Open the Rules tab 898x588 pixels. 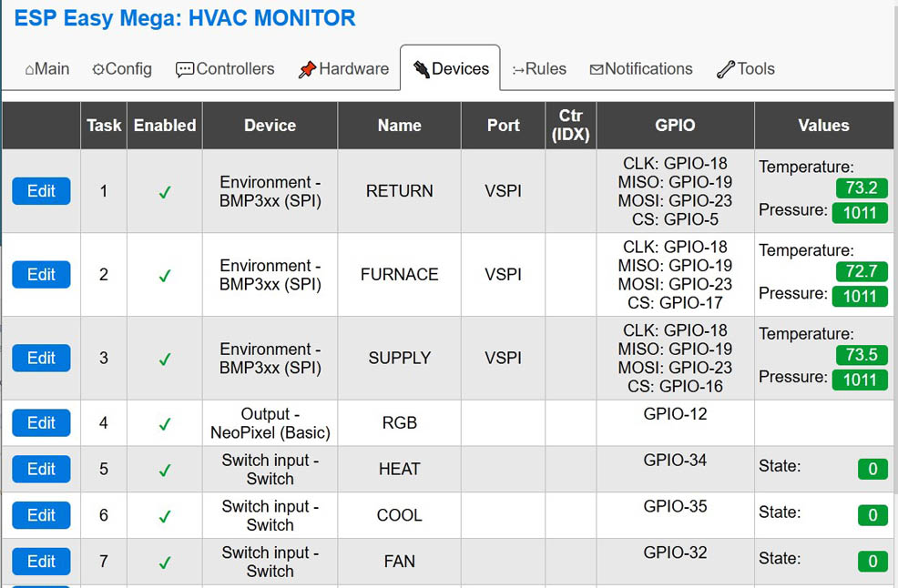click(539, 69)
